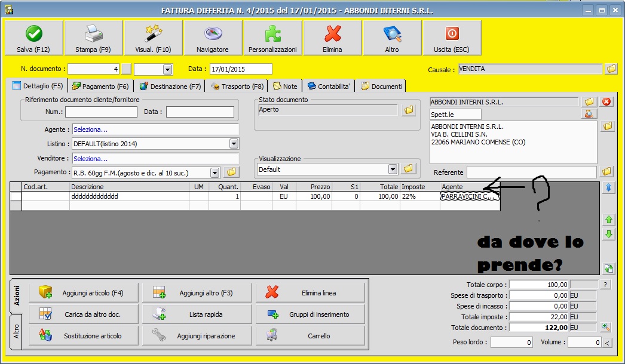Image resolution: width=625 pixels, height=364 pixels.
Task: Open the Contabilita' tab
Action: pos(329,87)
